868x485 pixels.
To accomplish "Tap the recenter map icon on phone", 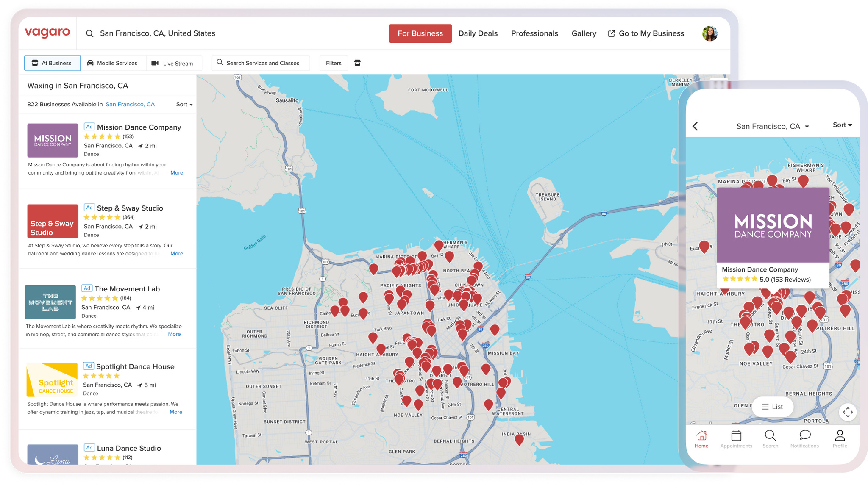I will coord(848,412).
